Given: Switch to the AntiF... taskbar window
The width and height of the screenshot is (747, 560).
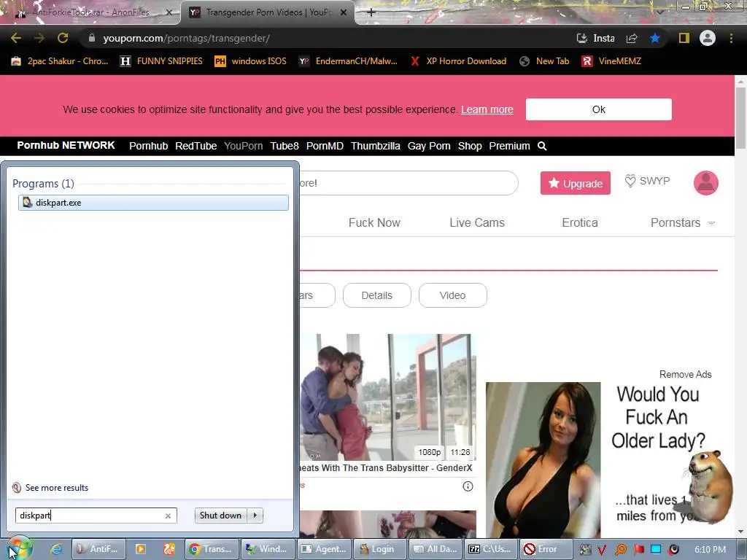Looking at the screenshot, I should pos(98,549).
